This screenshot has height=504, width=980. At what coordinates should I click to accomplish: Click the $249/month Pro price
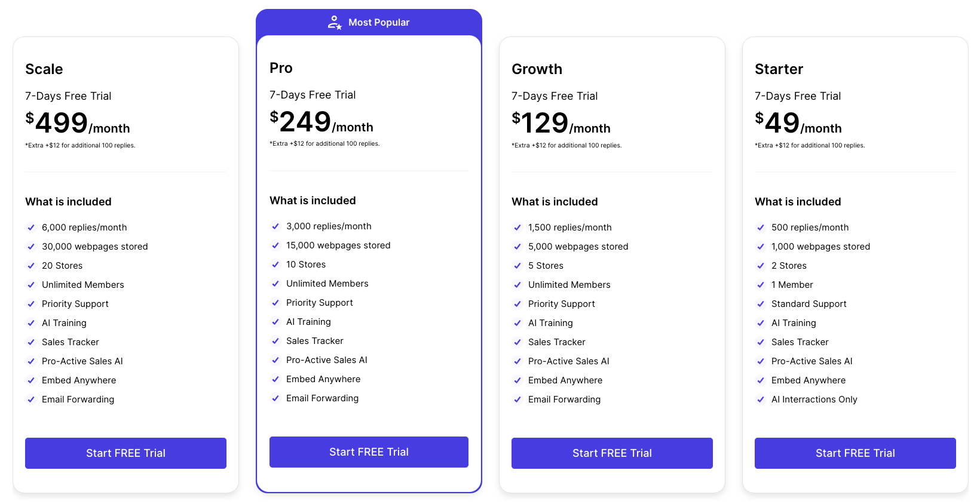click(321, 122)
